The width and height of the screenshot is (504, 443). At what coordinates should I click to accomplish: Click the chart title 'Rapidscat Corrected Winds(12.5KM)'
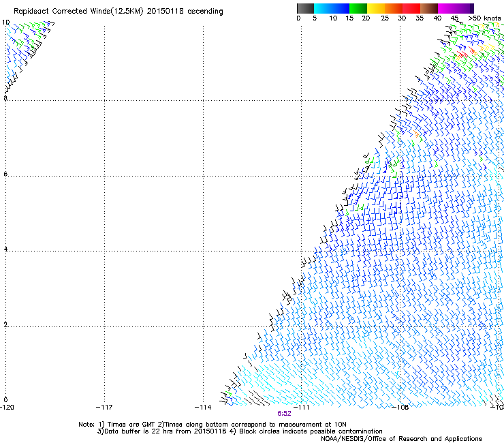(x=78, y=12)
